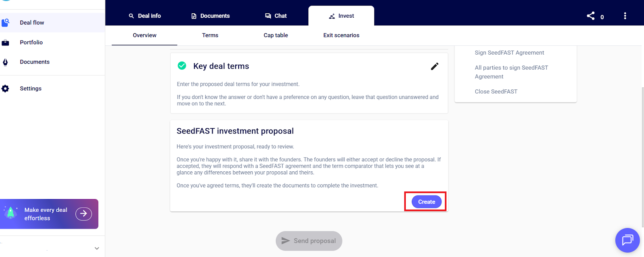Image resolution: width=644 pixels, height=257 pixels.
Task: Click the arrow on Make every deal effortless
Action: [83, 214]
